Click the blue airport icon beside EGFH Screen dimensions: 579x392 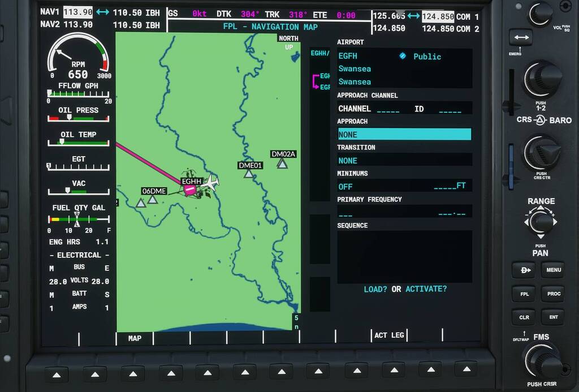click(x=401, y=56)
